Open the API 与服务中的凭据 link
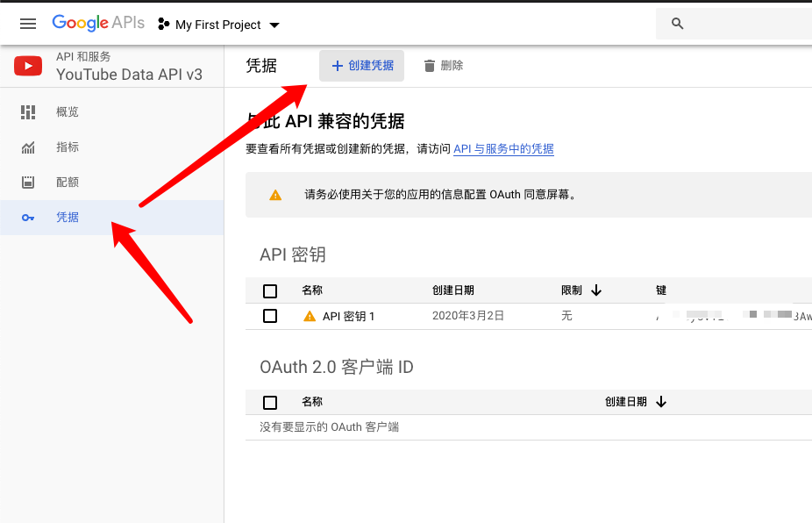 click(503, 149)
